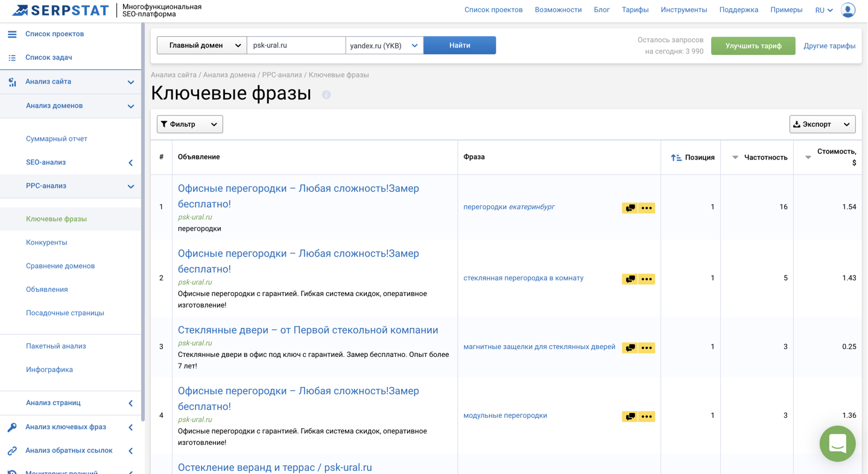Expand the Анализ обратных ссылок chevron

coord(131,451)
